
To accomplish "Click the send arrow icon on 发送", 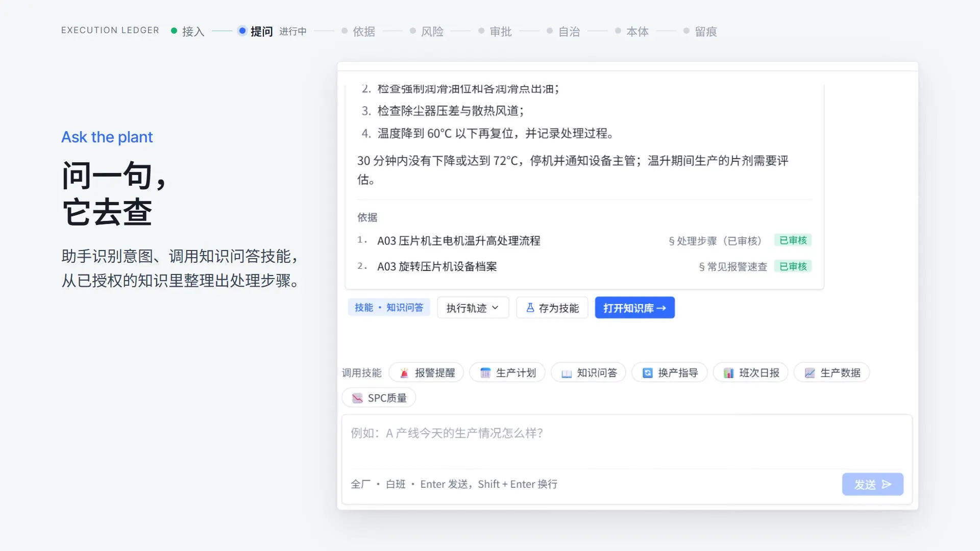I will 887,484.
